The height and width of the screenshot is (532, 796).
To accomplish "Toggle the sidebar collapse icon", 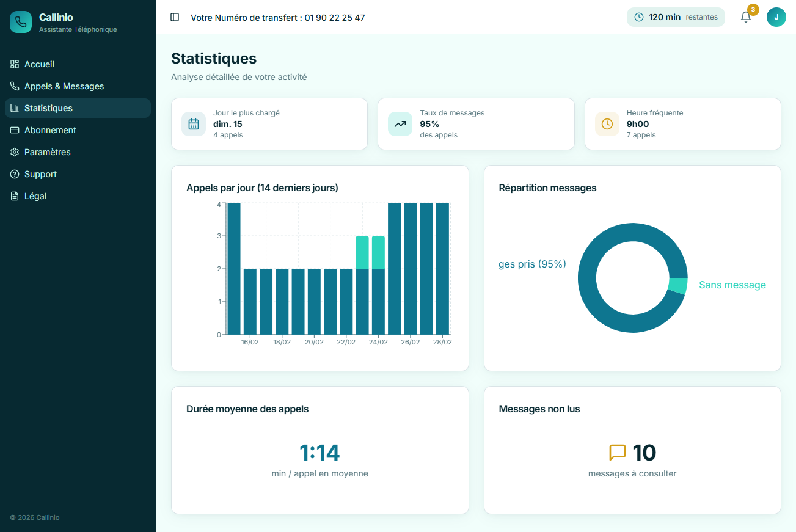I will tap(175, 17).
